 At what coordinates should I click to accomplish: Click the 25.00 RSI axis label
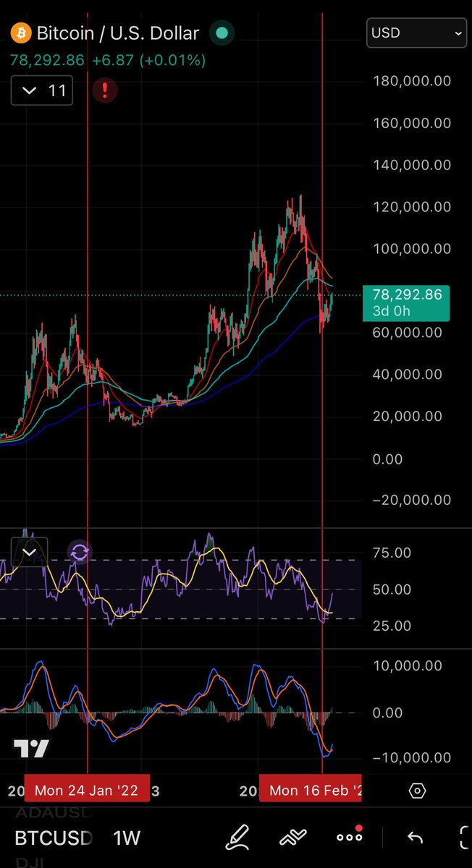pyautogui.click(x=391, y=626)
